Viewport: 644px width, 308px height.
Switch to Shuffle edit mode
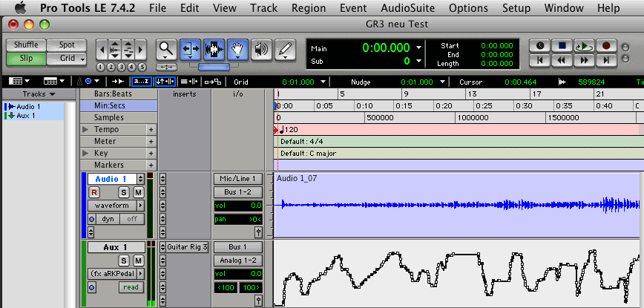tap(25, 45)
